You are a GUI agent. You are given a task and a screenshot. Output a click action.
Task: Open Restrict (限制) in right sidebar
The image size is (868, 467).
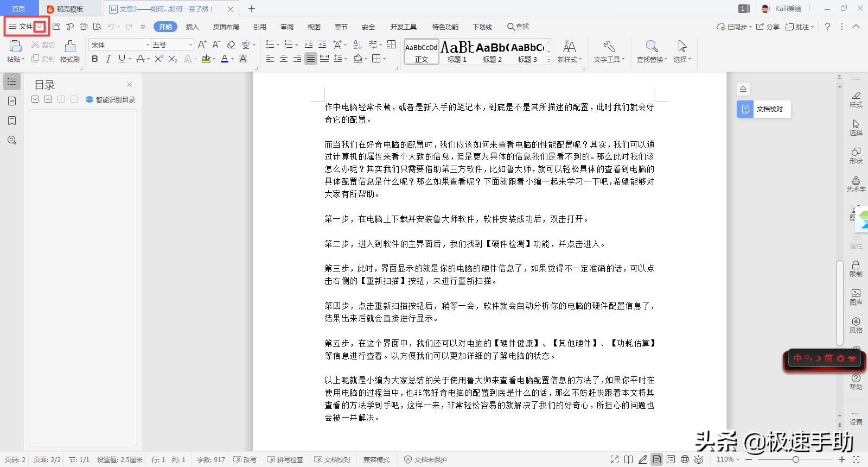pyautogui.click(x=856, y=268)
